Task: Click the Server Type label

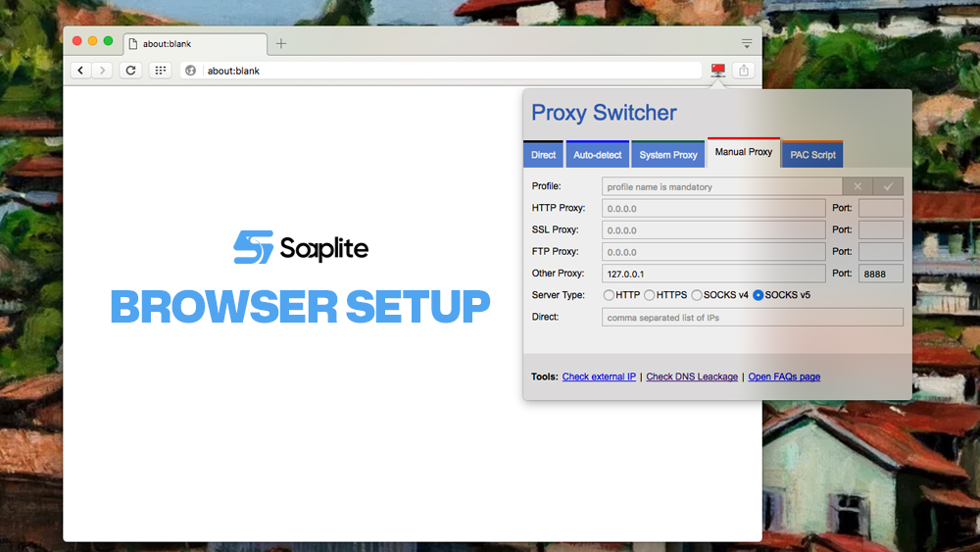Action: coord(559,295)
